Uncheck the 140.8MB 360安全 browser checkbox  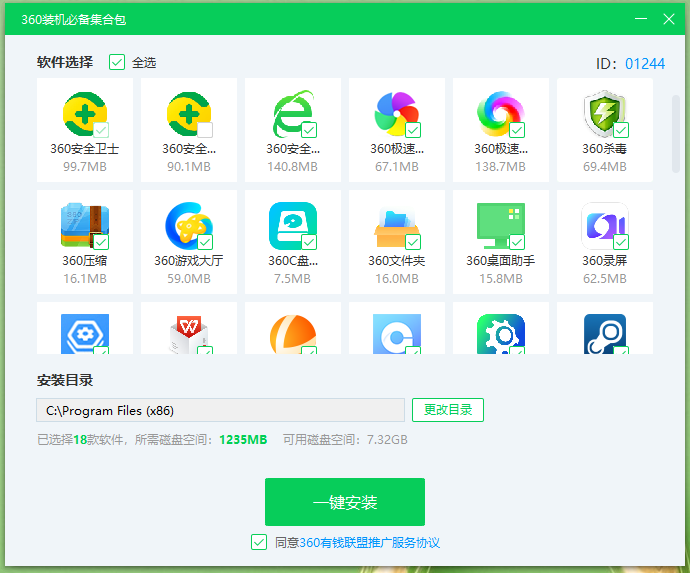(309, 130)
